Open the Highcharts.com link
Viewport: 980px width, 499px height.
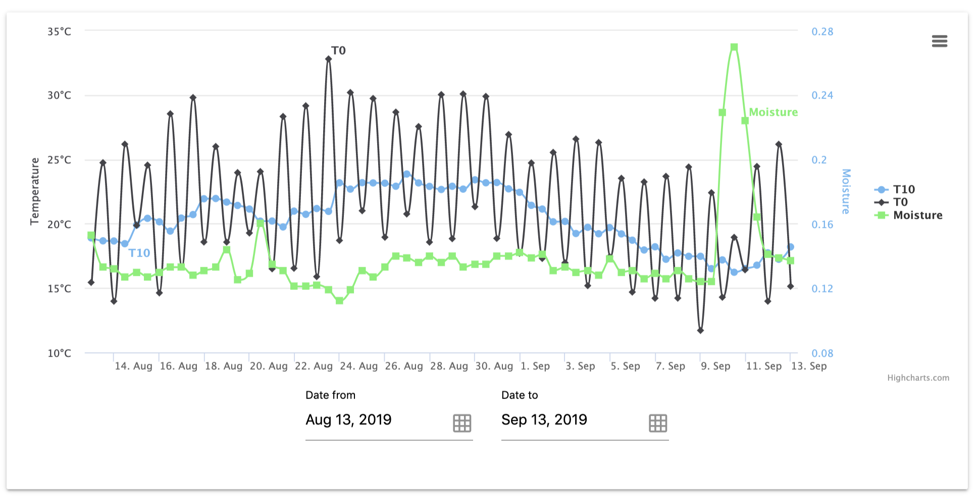point(919,377)
